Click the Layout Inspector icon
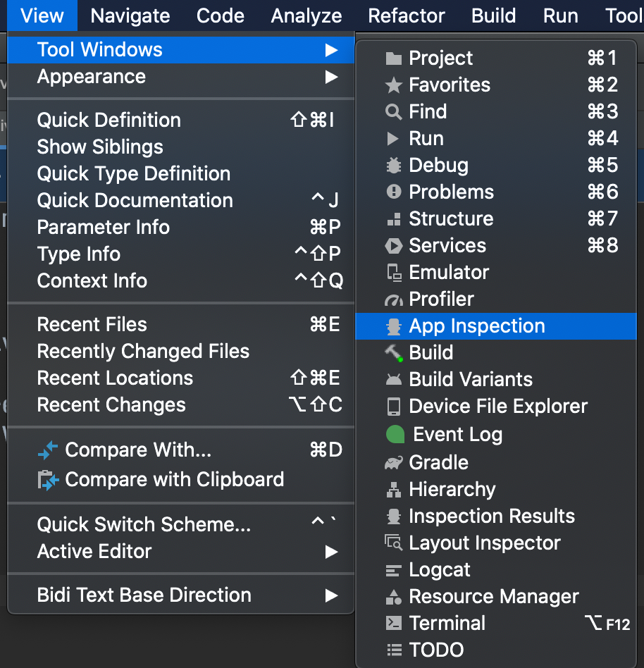The image size is (644, 668). coord(394,543)
